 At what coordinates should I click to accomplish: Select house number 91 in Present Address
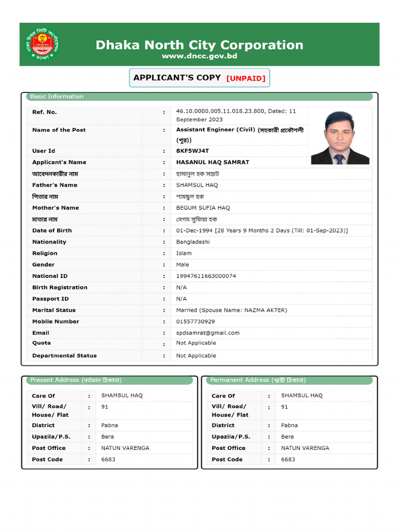[x=104, y=407]
